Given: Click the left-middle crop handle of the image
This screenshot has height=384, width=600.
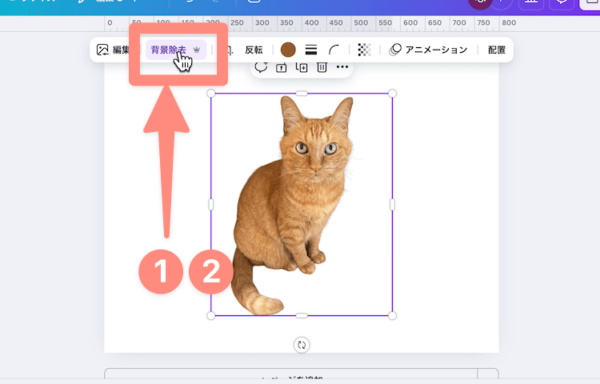Looking at the screenshot, I should 211,205.
